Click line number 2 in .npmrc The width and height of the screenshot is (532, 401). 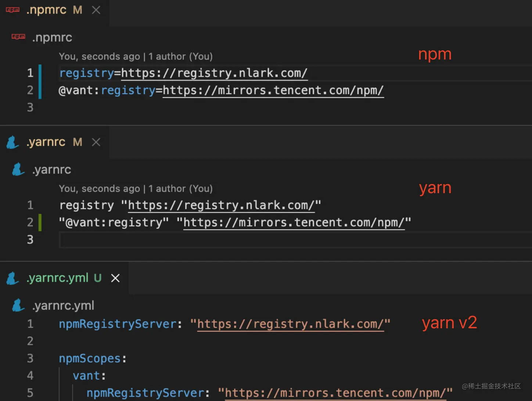click(x=30, y=90)
